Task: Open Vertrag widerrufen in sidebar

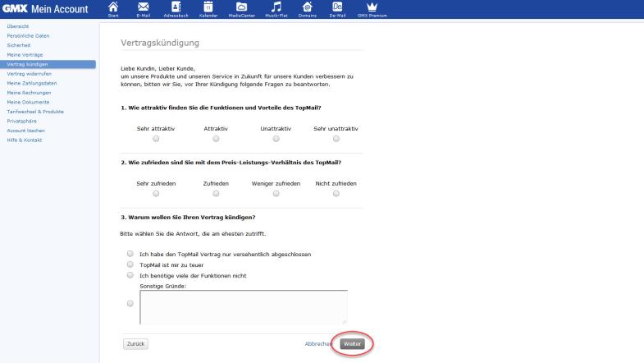Action: 30,74
